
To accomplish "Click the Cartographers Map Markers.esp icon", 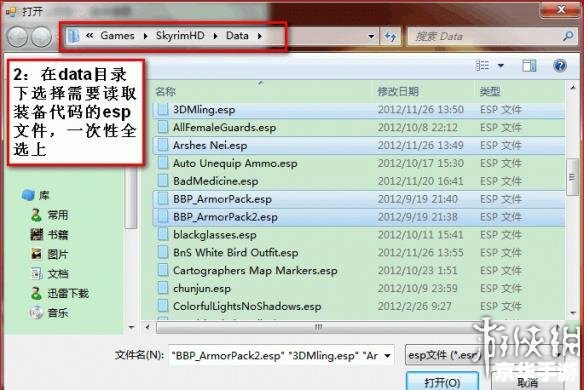I will pos(163,270).
